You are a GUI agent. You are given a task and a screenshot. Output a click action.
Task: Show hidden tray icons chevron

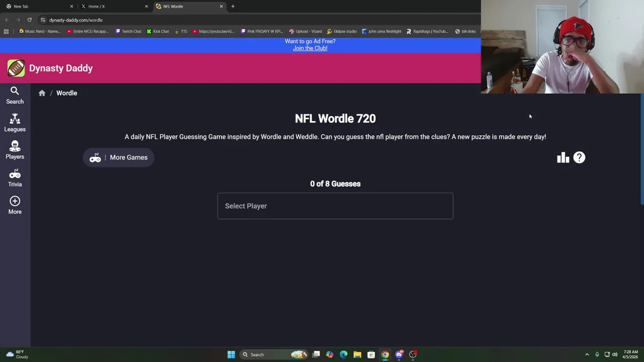(x=587, y=354)
